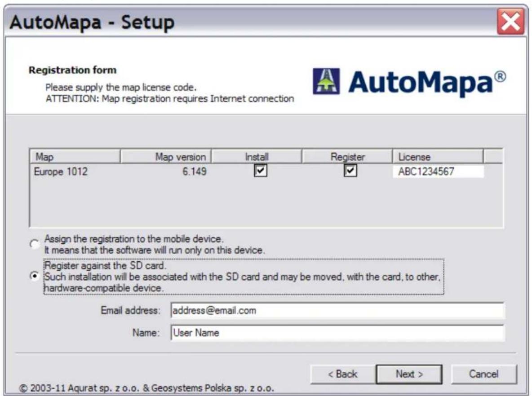Toggle the Register checkbox for Europe 1012
Screen dimensions: 532x396
pyautogui.click(x=350, y=170)
